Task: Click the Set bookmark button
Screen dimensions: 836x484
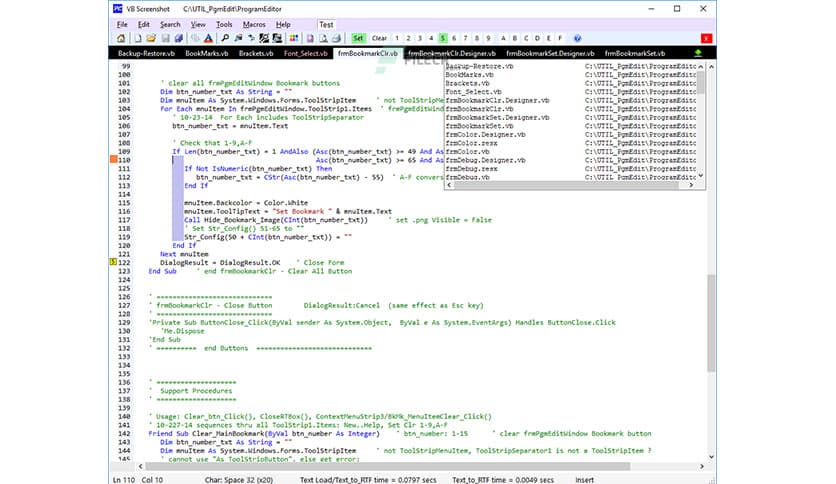Action: click(358, 38)
